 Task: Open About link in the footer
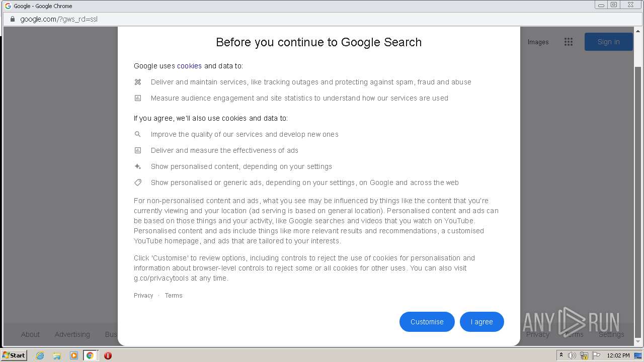(30, 334)
